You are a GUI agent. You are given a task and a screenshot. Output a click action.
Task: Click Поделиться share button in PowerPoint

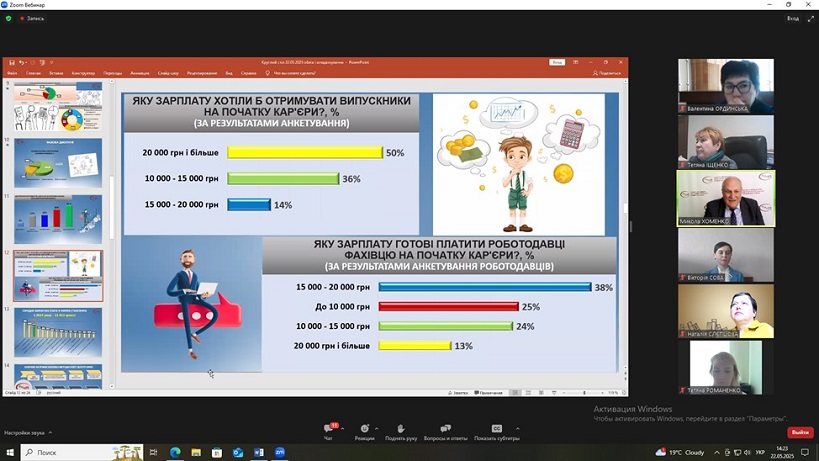coord(607,73)
